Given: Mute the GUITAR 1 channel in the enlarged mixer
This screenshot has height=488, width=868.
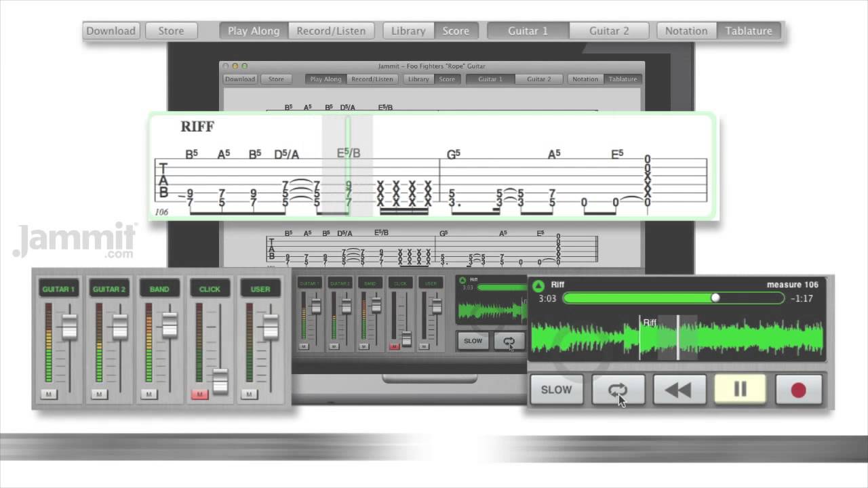Looking at the screenshot, I should coord(48,394).
